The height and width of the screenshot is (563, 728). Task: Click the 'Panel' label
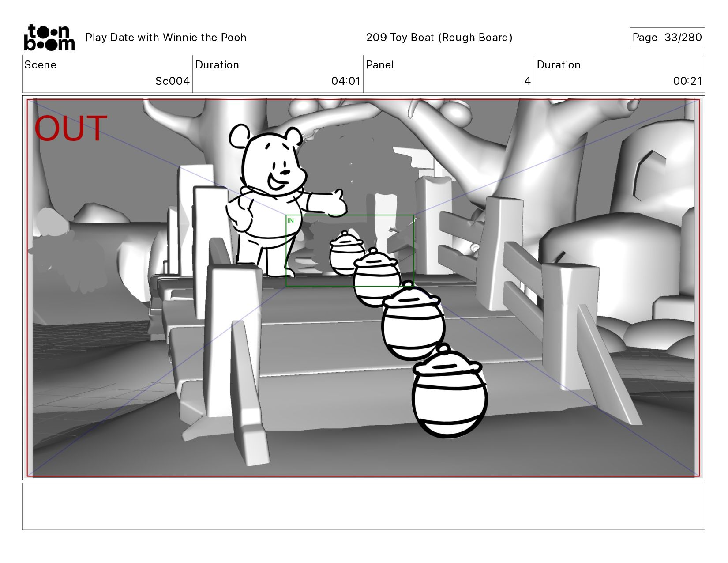pos(380,65)
